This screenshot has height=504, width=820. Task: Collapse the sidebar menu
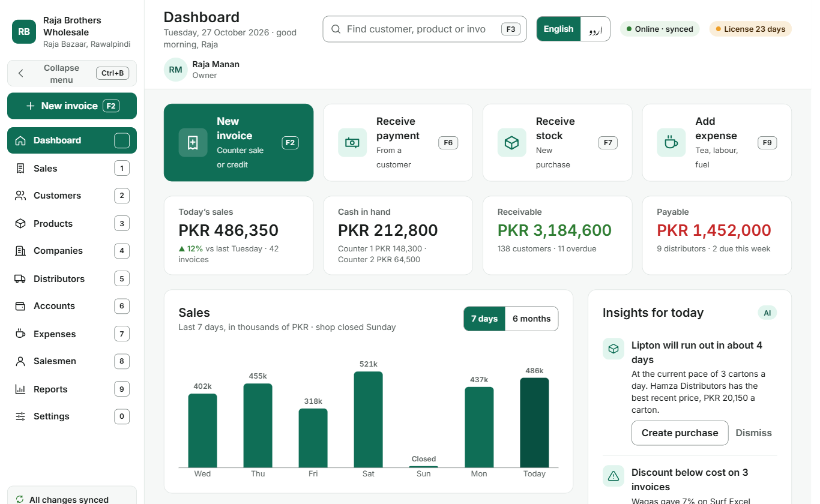pos(72,73)
